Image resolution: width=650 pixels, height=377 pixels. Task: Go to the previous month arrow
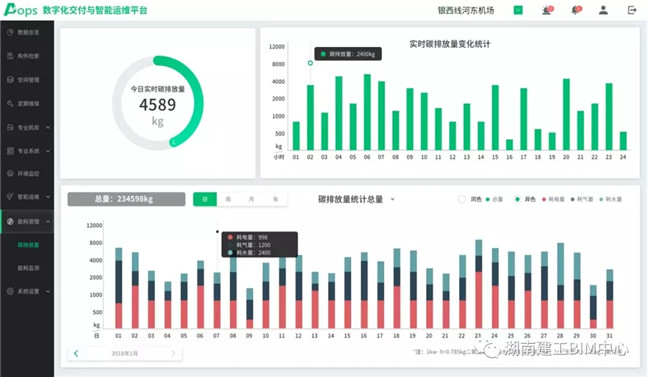76,353
